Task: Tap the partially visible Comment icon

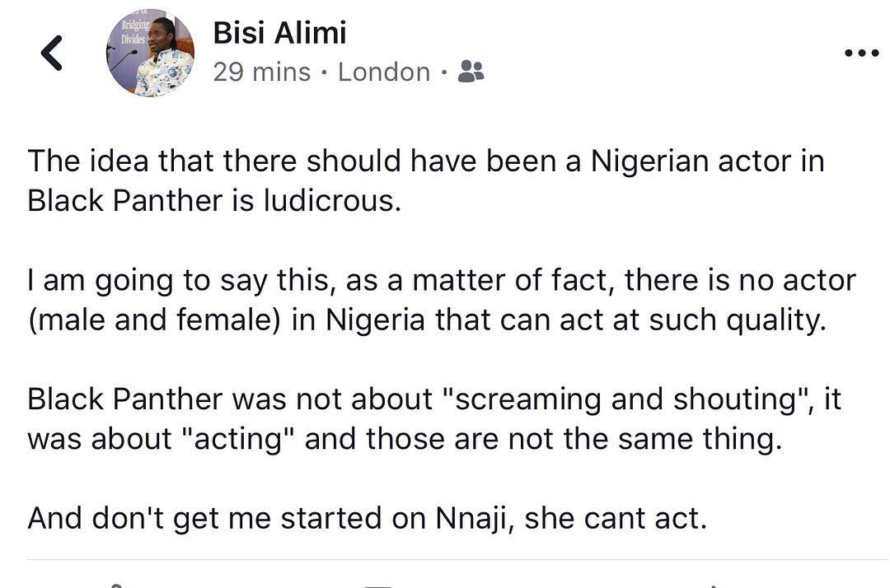Action: click(x=379, y=584)
